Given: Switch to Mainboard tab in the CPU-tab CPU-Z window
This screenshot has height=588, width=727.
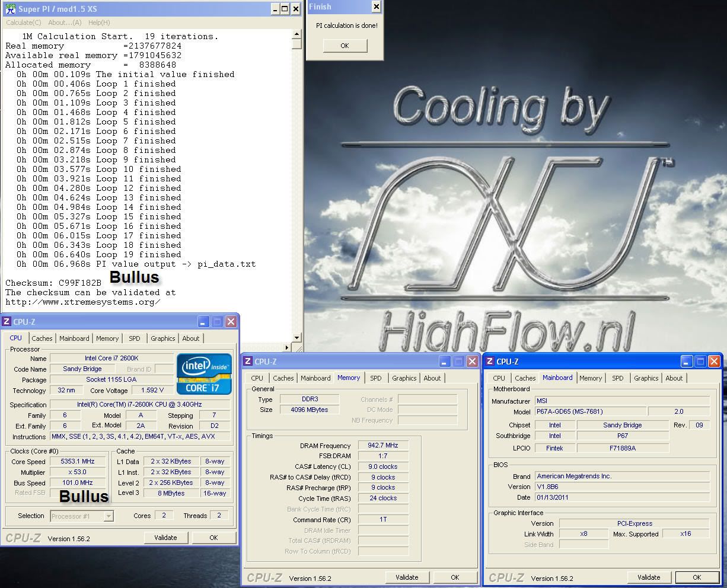Looking at the screenshot, I should [74, 338].
